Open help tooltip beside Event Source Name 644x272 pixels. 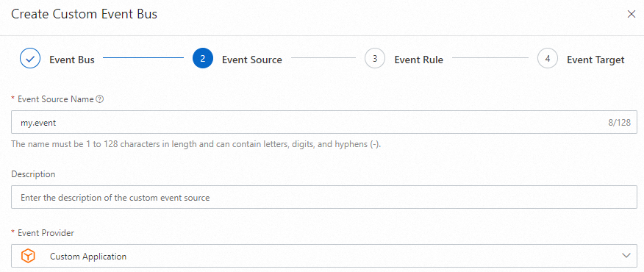pos(99,99)
